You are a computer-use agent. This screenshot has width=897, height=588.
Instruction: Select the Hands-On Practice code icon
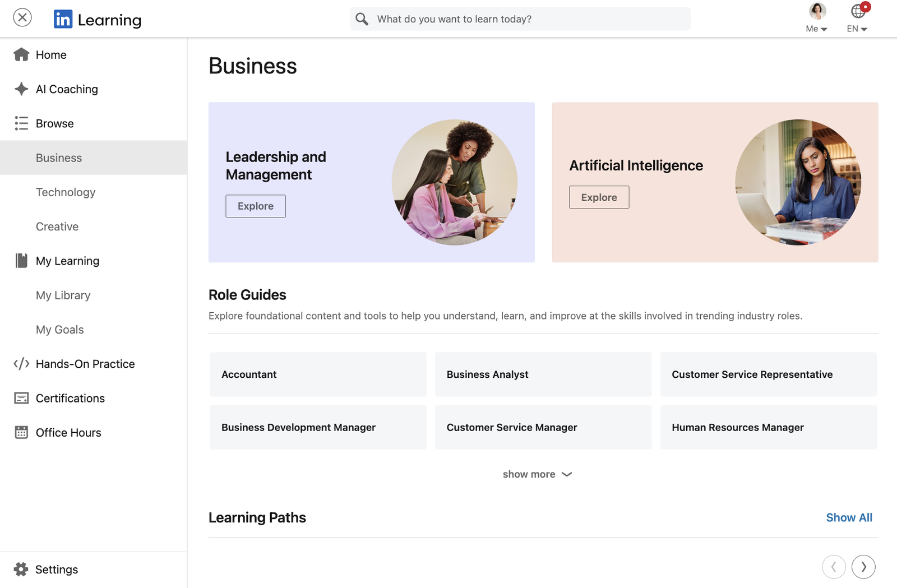click(21, 364)
